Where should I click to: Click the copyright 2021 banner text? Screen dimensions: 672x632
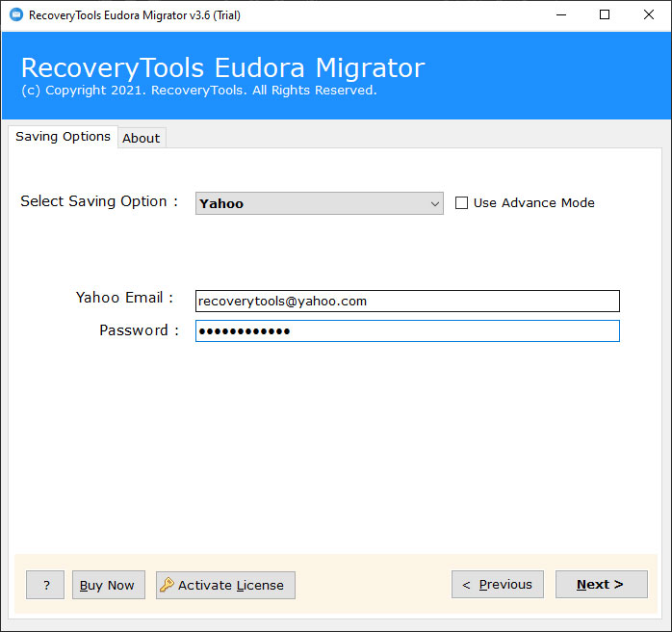click(199, 91)
